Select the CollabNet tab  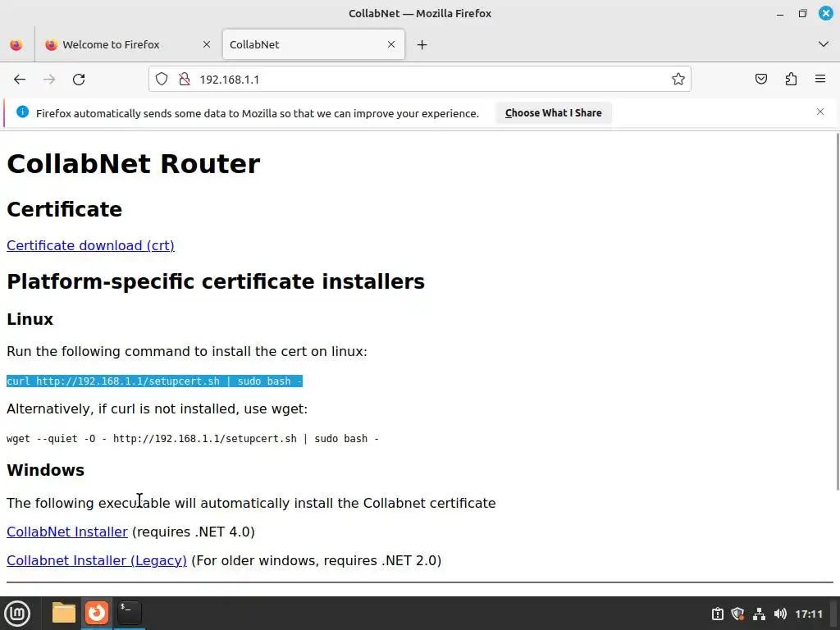coord(313,44)
